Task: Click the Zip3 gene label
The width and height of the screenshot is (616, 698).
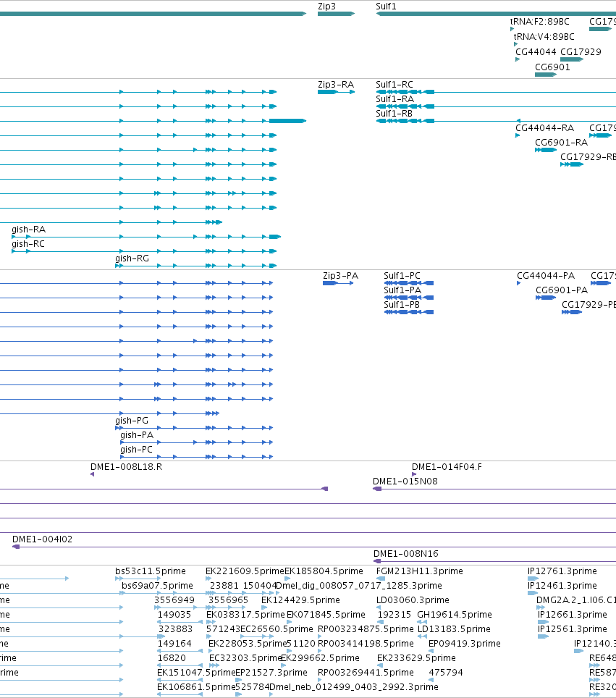Action: (326, 7)
